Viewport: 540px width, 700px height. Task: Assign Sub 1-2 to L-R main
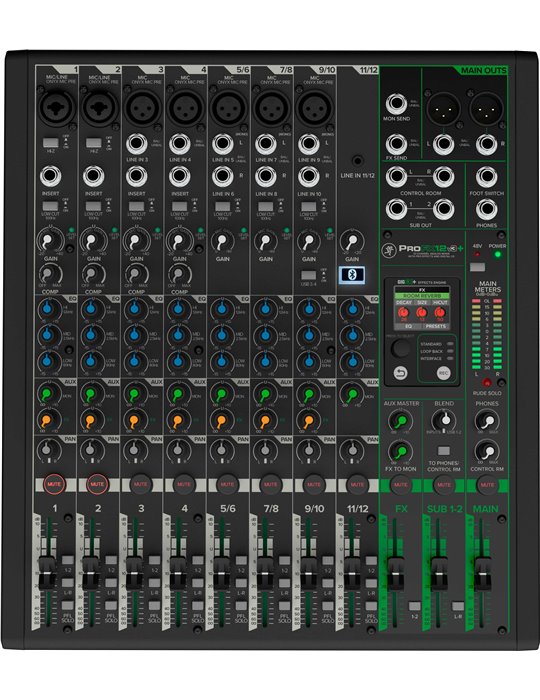click(457, 606)
